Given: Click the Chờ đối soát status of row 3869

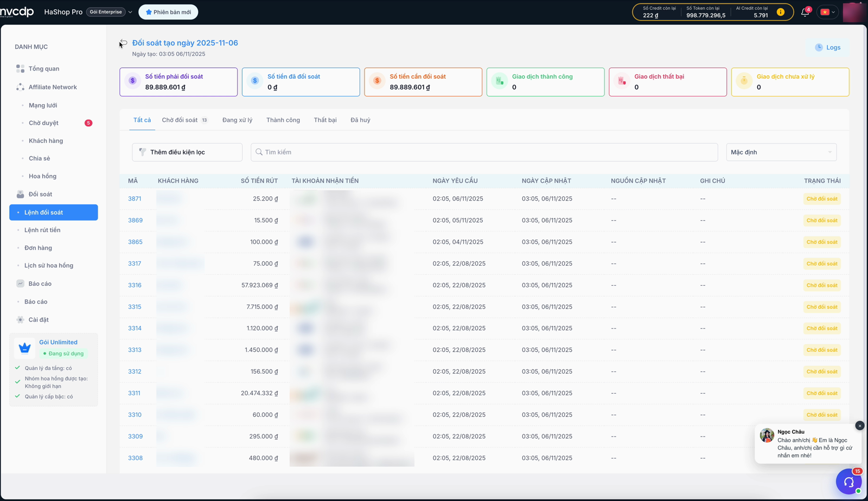Looking at the screenshot, I should coord(822,221).
